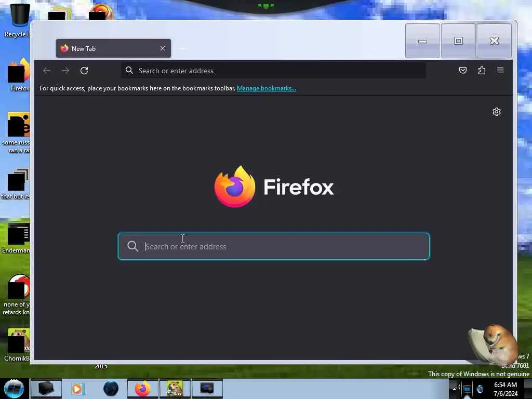Close the New Tab tab
The image size is (532, 399).
(163, 48)
